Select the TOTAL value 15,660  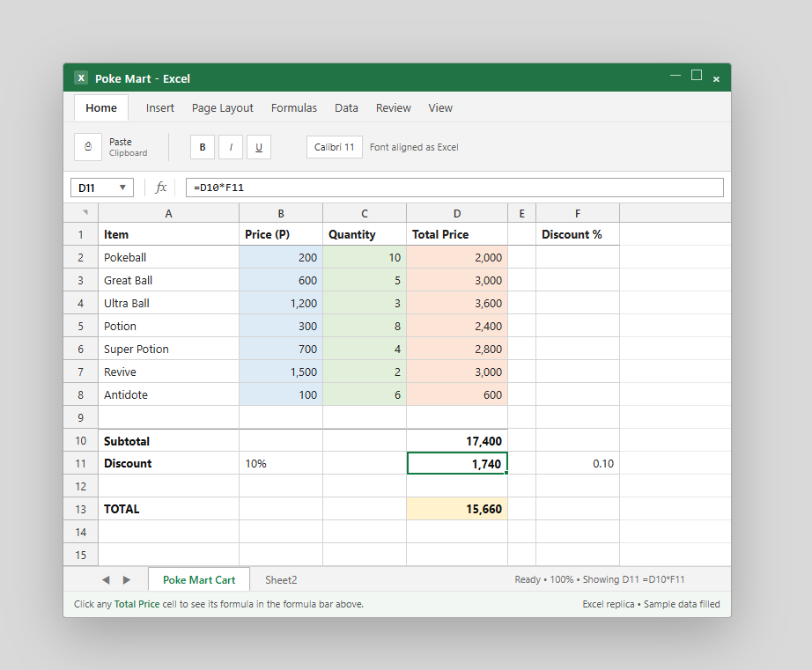[457, 509]
